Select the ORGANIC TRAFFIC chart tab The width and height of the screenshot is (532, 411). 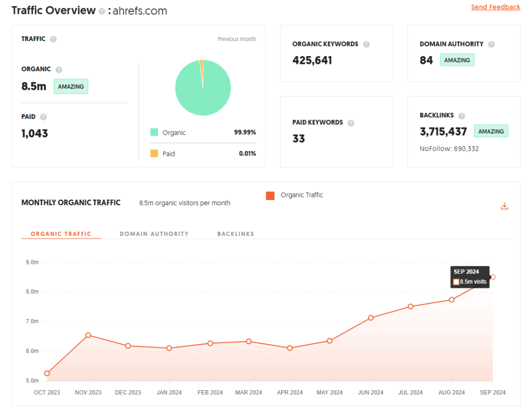point(61,234)
